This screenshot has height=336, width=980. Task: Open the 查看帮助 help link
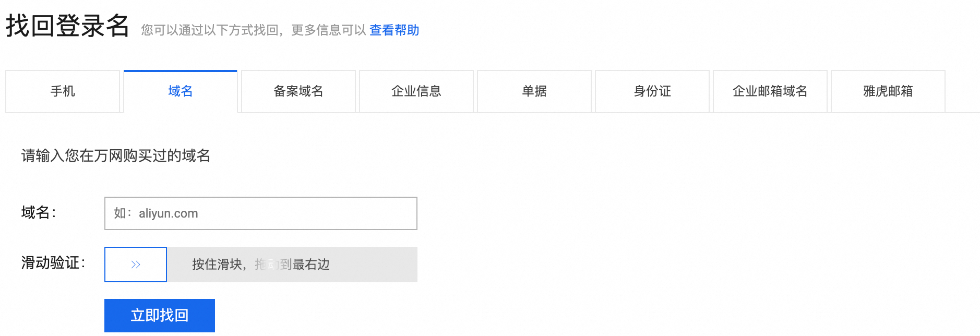tap(394, 30)
